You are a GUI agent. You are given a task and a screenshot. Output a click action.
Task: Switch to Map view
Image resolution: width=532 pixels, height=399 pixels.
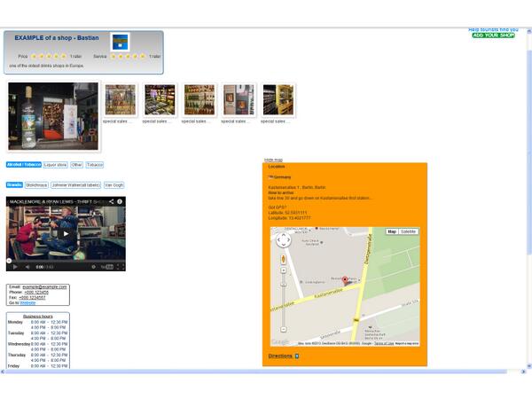[x=392, y=231]
